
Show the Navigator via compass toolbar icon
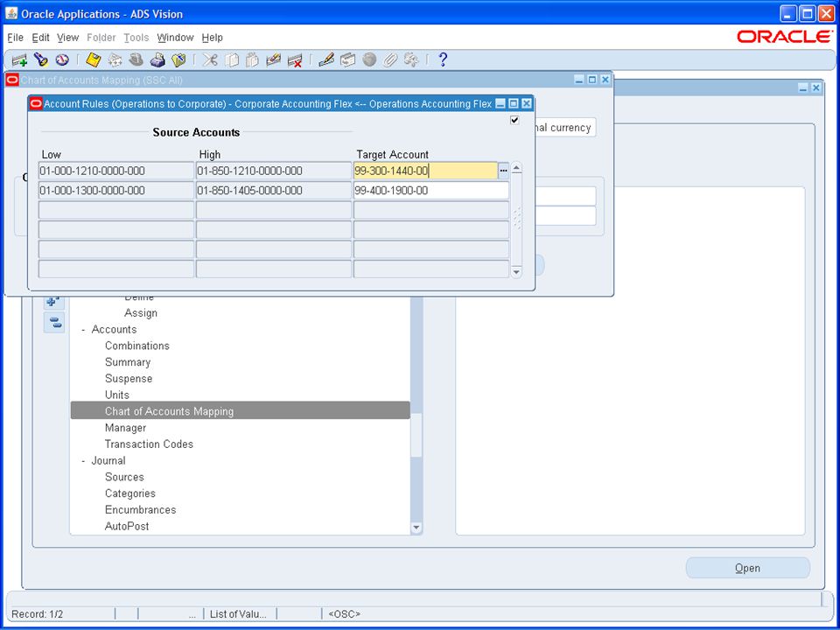[62, 60]
